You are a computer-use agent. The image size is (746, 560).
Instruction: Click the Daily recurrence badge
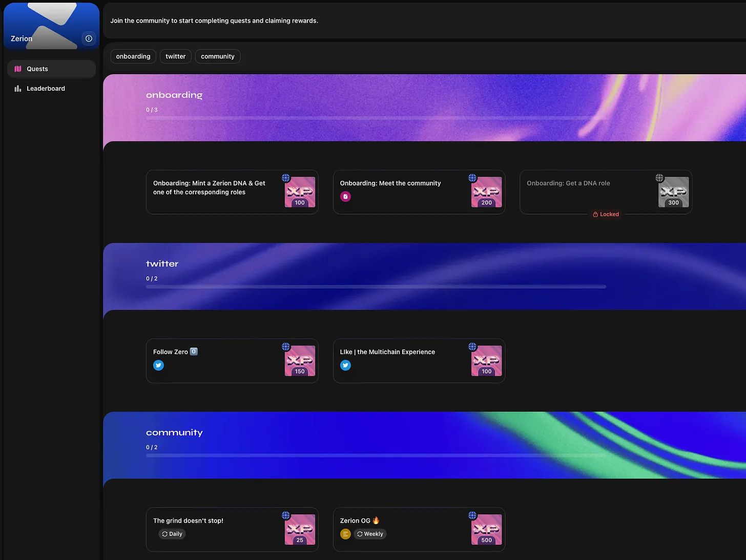(172, 534)
